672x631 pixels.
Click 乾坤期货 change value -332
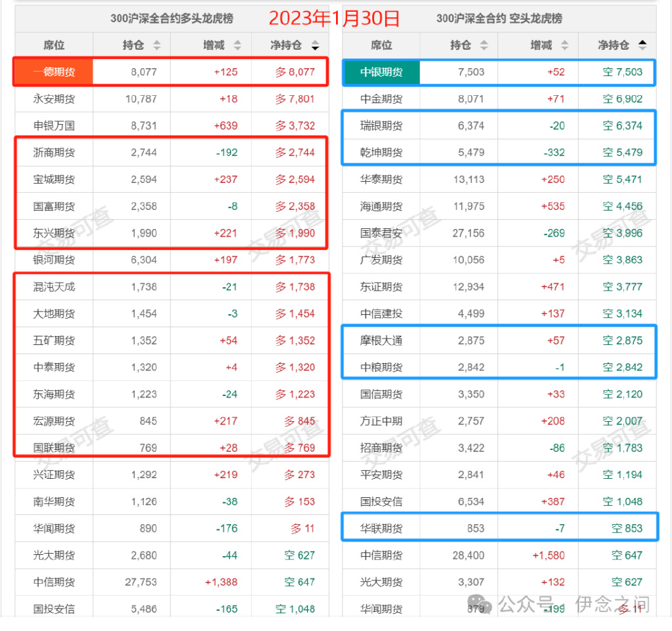click(x=554, y=152)
